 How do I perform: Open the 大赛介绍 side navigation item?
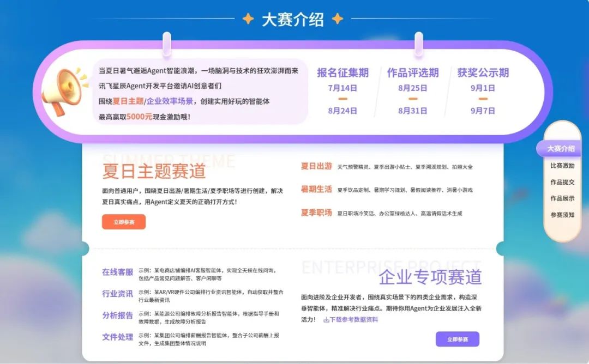(560, 149)
